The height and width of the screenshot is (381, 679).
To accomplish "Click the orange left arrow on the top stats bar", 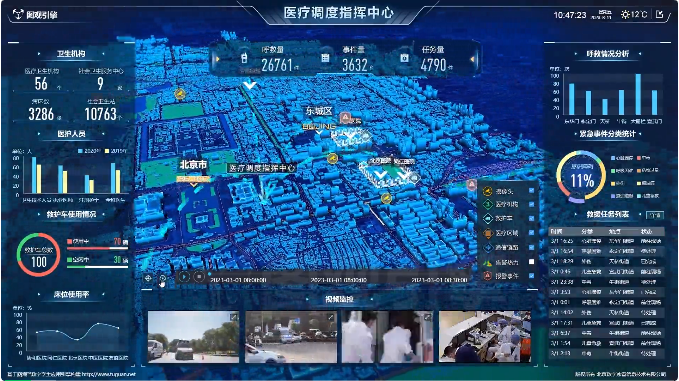I will coord(217,59).
